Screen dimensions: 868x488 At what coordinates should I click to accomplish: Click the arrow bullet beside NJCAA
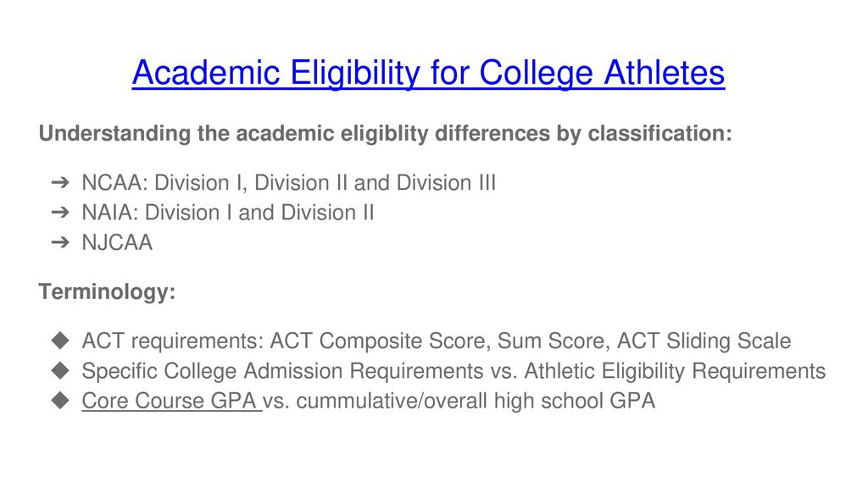click(60, 241)
